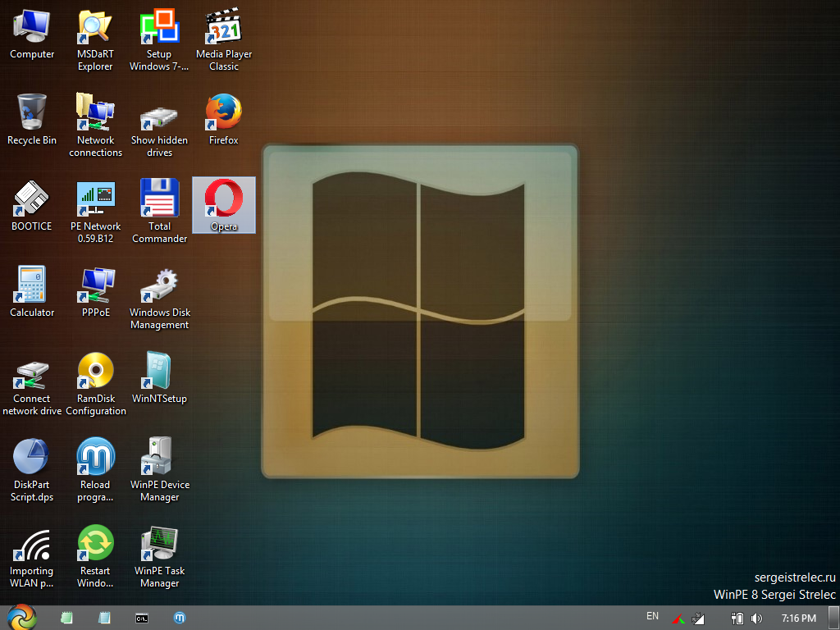840x630 pixels.
Task: Open WinPE Device Manager icon
Action: [159, 470]
